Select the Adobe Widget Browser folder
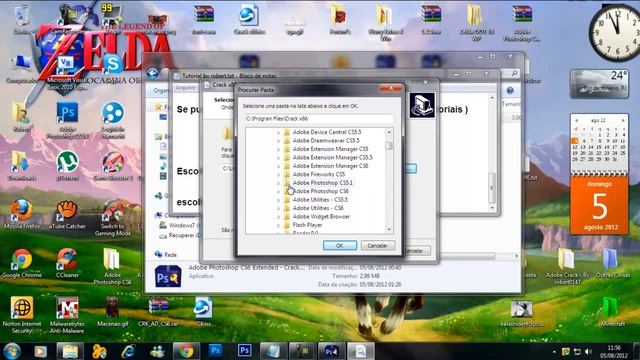 [x=321, y=216]
